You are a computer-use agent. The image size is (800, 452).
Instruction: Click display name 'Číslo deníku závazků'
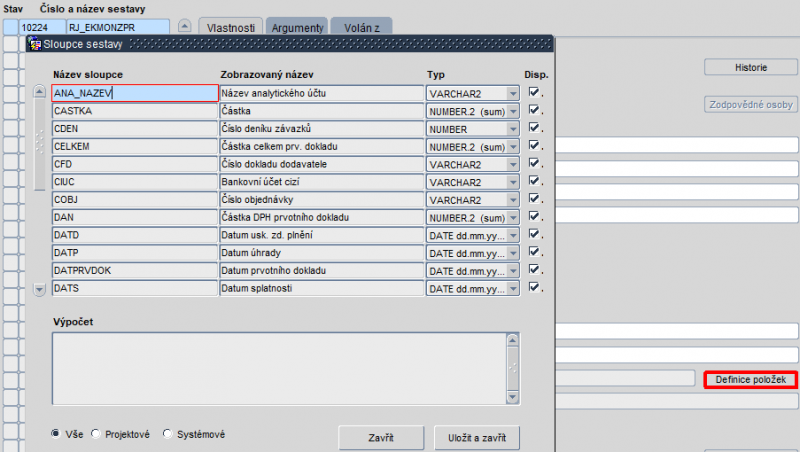coord(322,129)
